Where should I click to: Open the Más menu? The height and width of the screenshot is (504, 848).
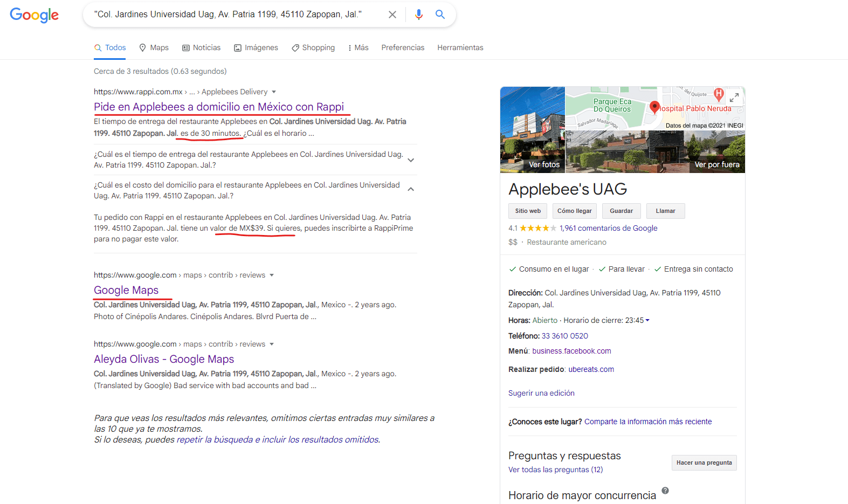pos(358,47)
